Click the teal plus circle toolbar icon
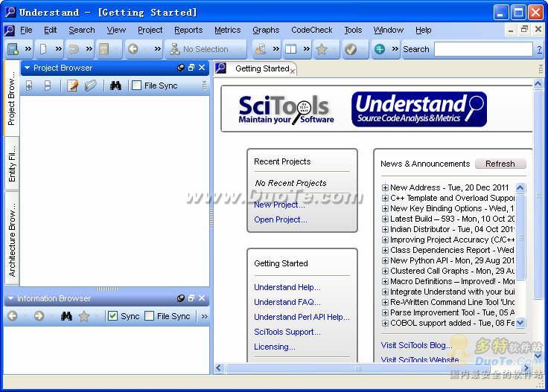 pos(380,49)
